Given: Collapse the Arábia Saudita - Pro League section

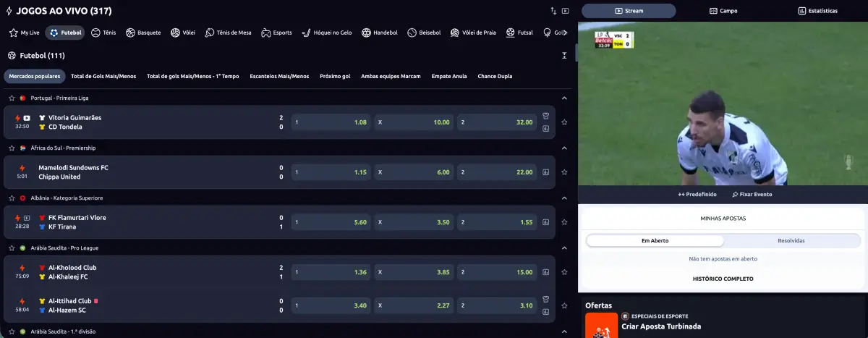Looking at the screenshot, I should 564,248.
